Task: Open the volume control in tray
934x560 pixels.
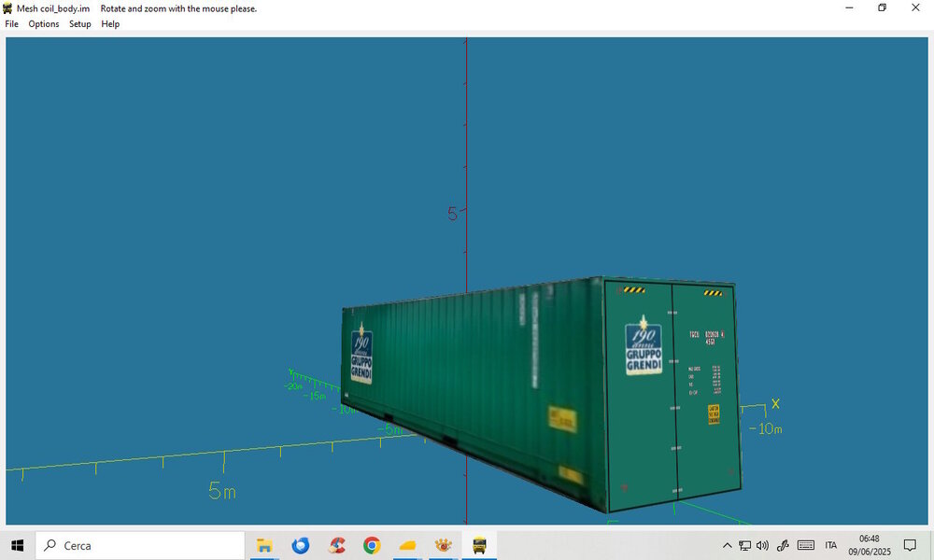Action: coord(762,545)
